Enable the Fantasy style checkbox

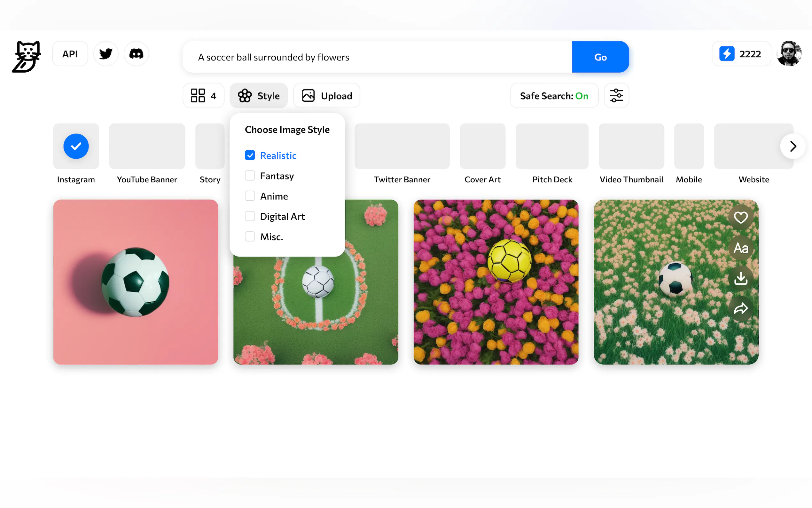(250, 176)
